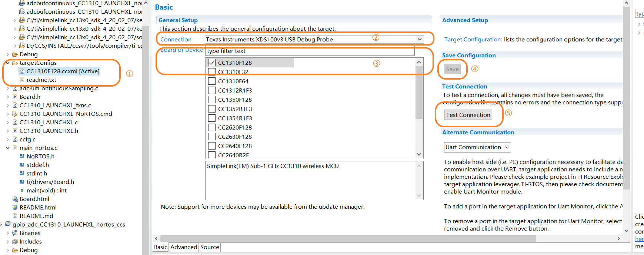Click the project explorer scroll up arrow

(x=146, y=3)
